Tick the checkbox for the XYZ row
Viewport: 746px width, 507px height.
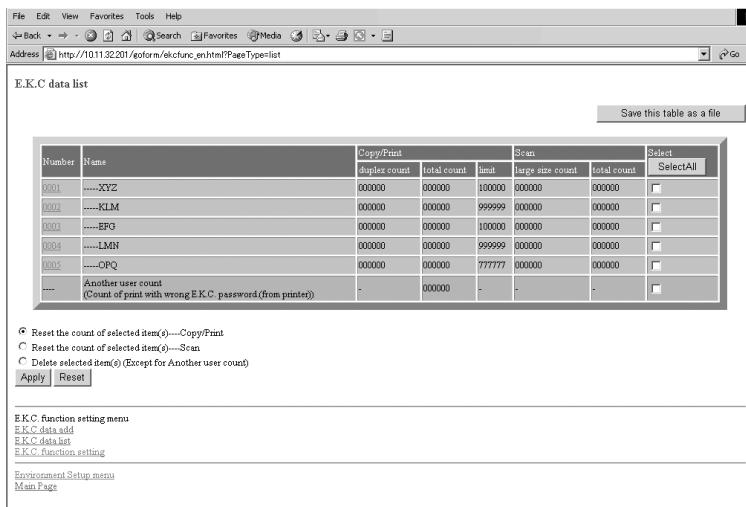tap(656, 188)
